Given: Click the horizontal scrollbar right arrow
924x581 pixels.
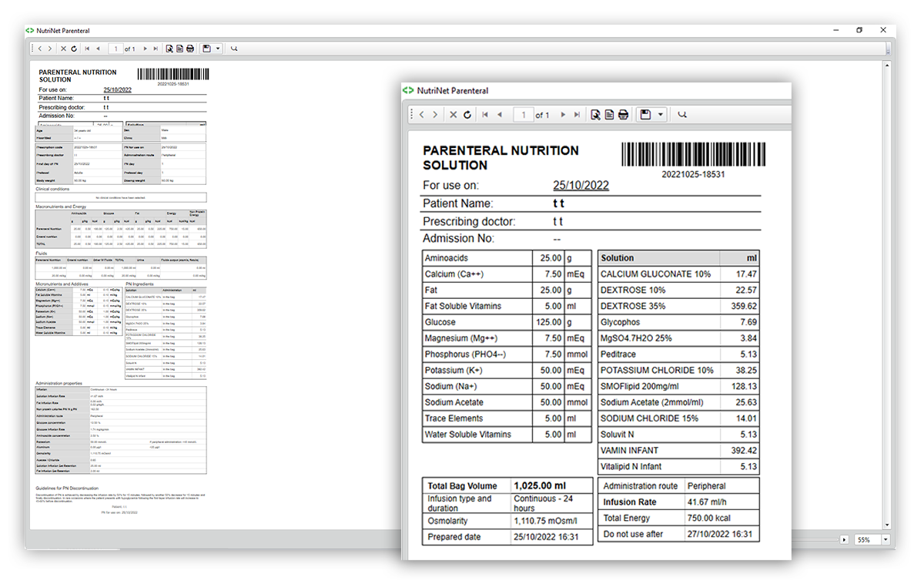Looking at the screenshot, I should [845, 540].
